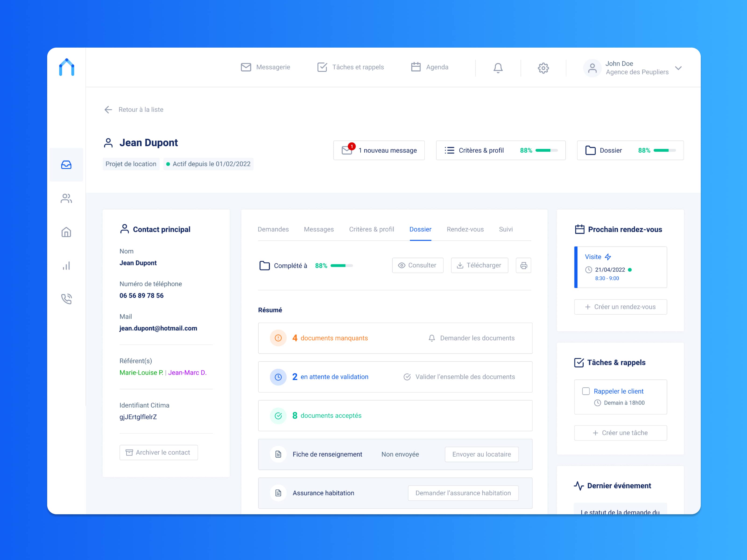Click the 8 documents acceptés row
This screenshot has width=747, height=560.
395,416
